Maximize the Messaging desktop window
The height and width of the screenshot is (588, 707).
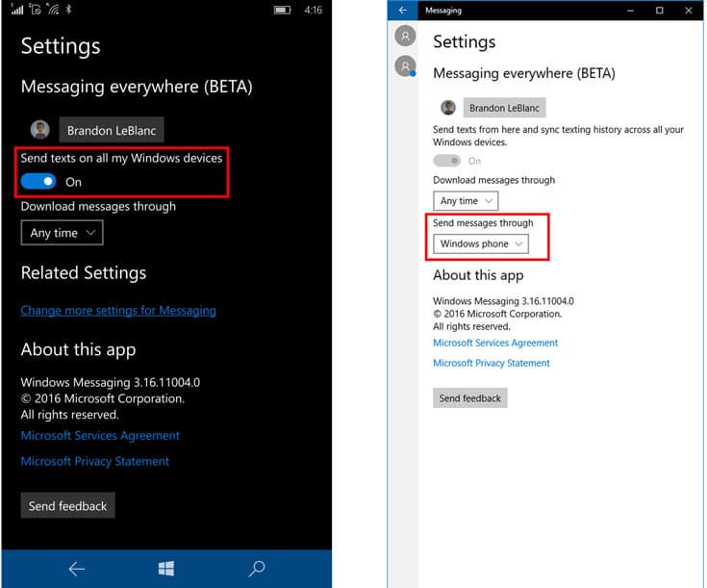click(x=659, y=10)
